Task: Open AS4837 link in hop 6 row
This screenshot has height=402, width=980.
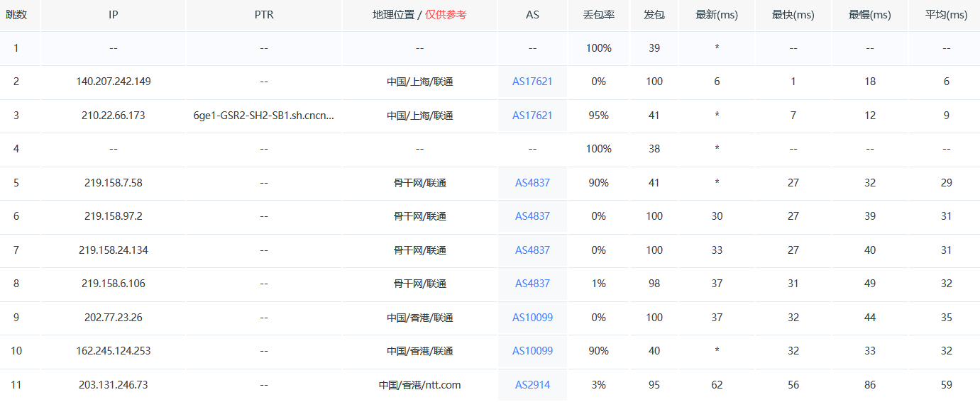Action: [x=532, y=216]
